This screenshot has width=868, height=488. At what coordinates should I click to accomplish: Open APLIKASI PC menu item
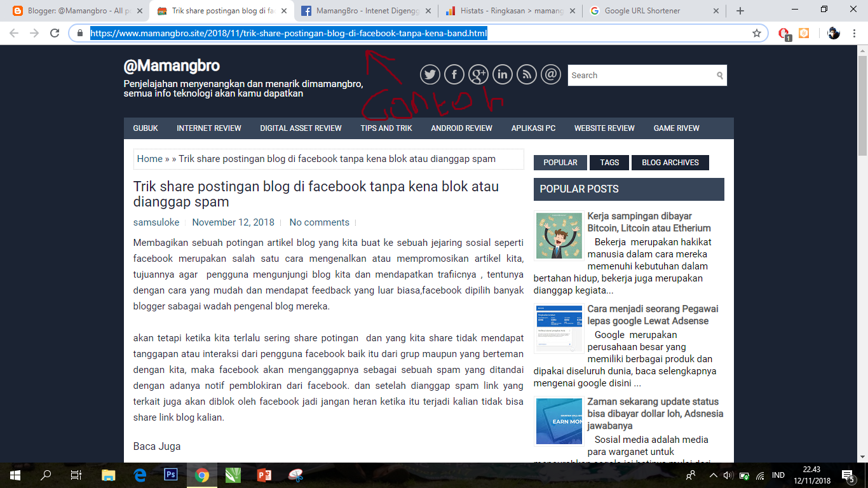tap(533, 128)
